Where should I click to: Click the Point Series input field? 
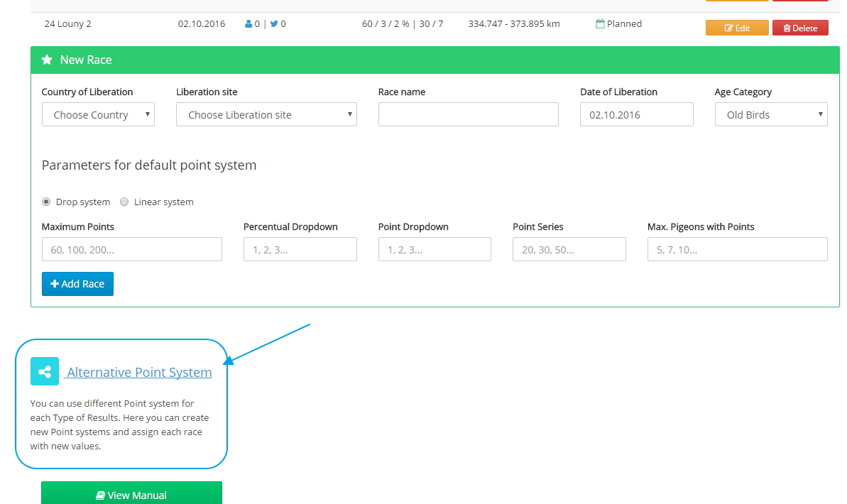click(569, 249)
